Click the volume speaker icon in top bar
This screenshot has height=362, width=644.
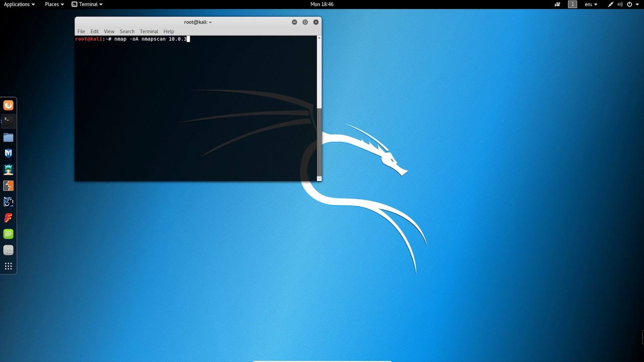click(620, 4)
